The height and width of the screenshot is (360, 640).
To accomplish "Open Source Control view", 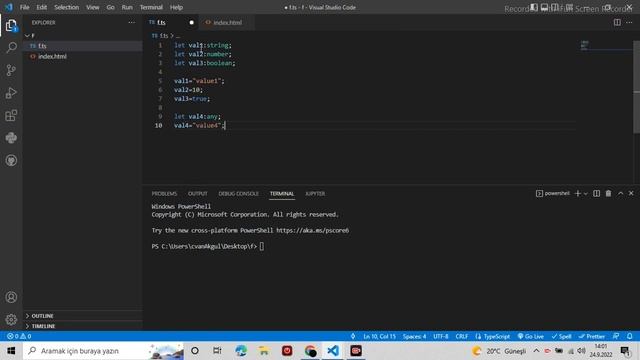I will tap(11, 70).
